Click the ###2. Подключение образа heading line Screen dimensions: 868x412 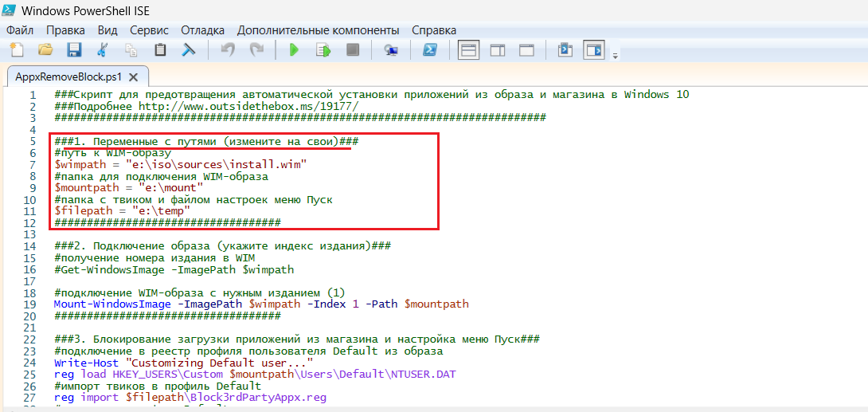223,246
